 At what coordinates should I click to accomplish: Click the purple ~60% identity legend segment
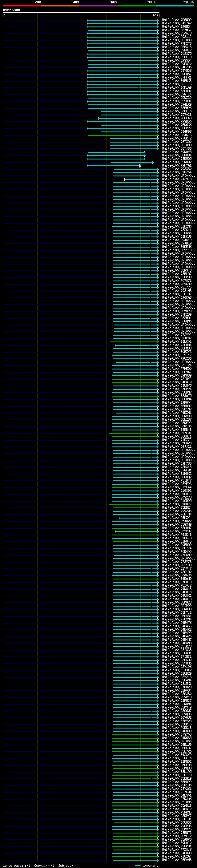[x=99, y=6]
